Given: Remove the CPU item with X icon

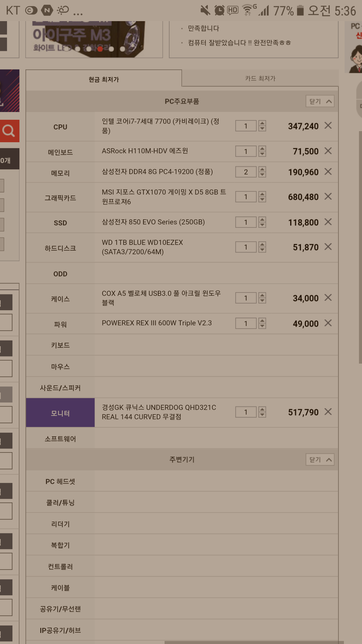Looking at the screenshot, I should coord(328,125).
